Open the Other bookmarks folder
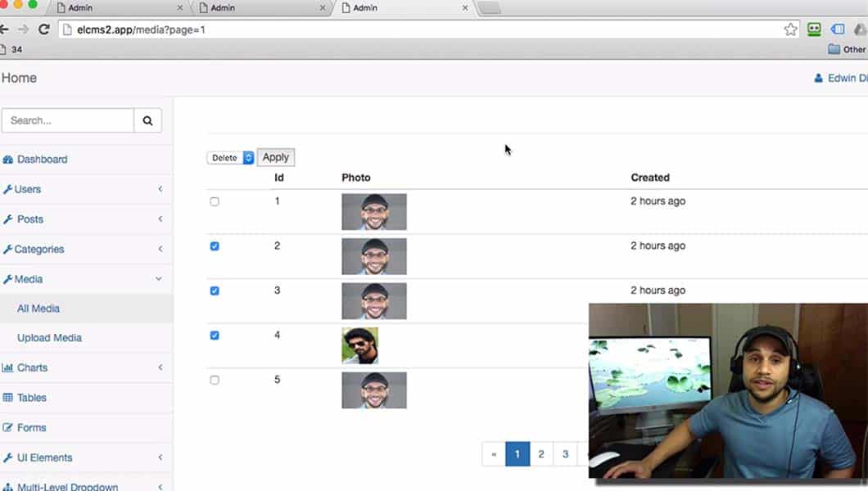Viewport: 868px width, 491px height. point(847,49)
